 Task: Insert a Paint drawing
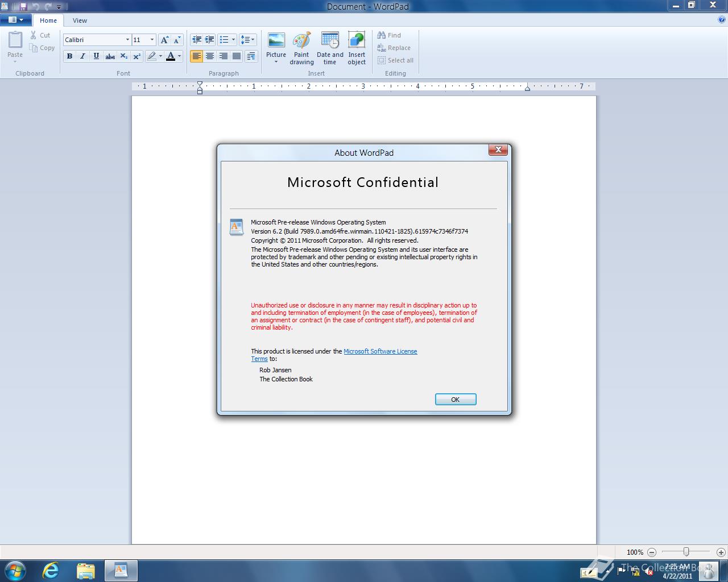301,48
